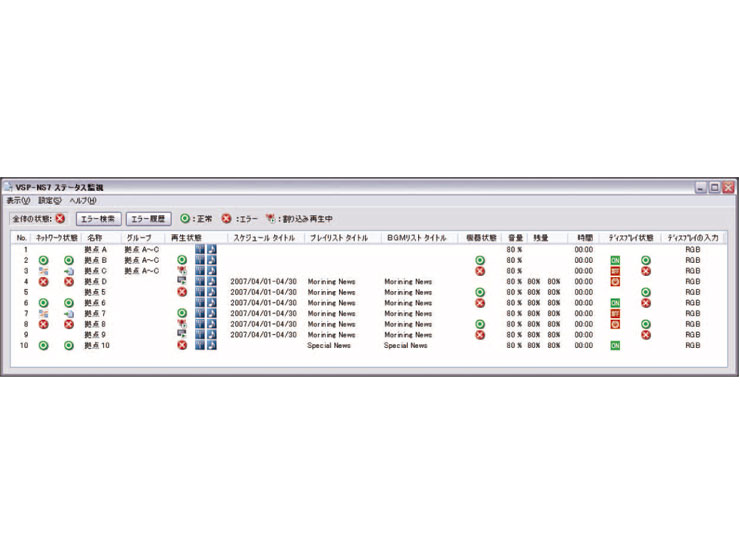Toggle display ON indicator in row 2
This screenshot has height=555, width=740.
coord(615,260)
